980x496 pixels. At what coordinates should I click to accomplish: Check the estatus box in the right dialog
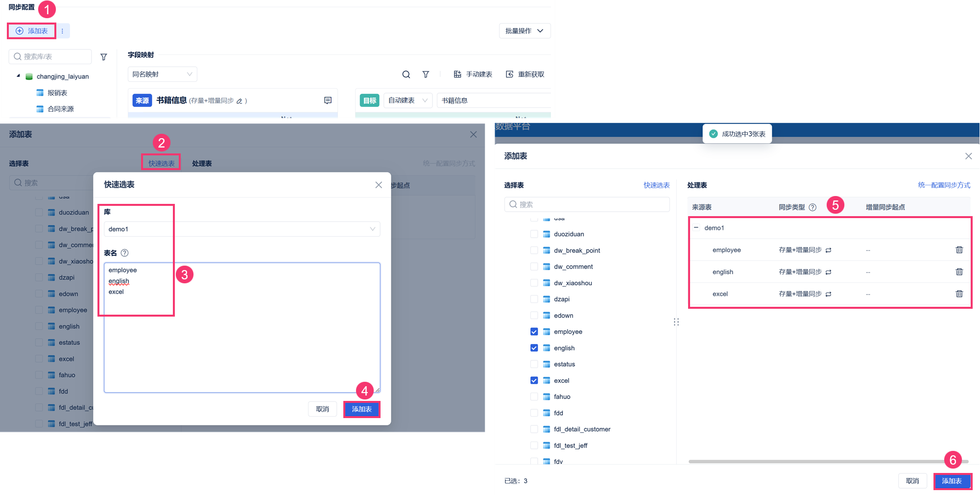point(534,364)
